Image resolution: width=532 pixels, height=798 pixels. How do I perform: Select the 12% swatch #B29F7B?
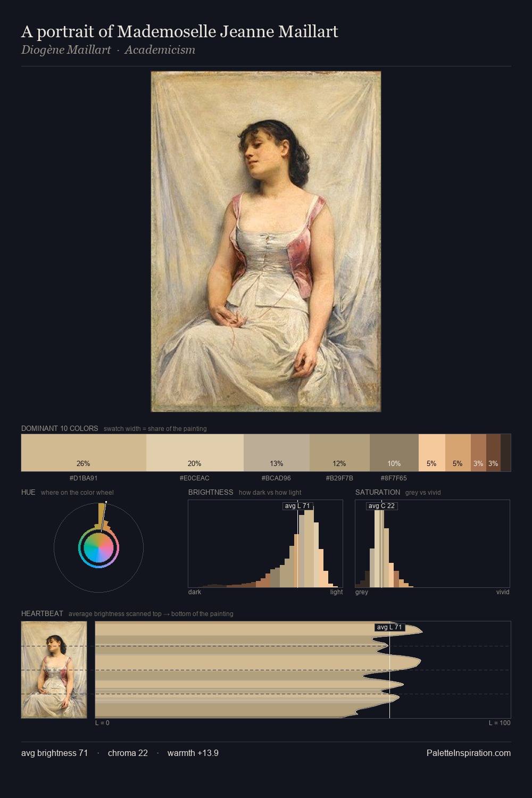[339, 453]
